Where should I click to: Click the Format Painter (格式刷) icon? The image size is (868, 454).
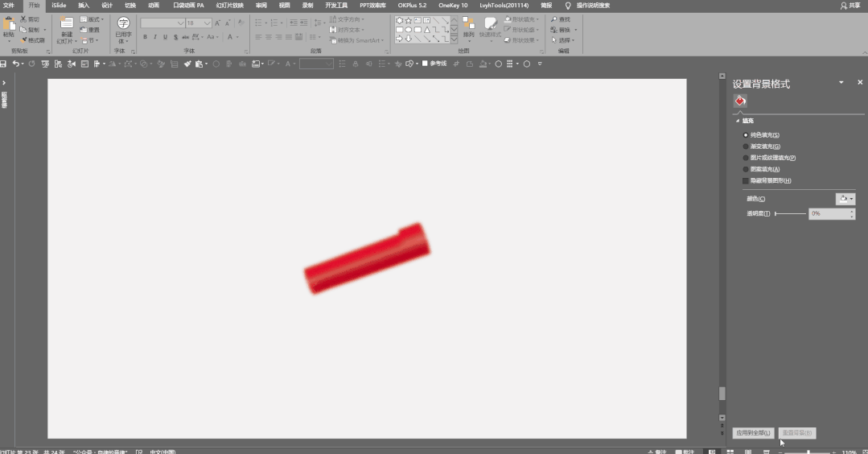pos(23,40)
